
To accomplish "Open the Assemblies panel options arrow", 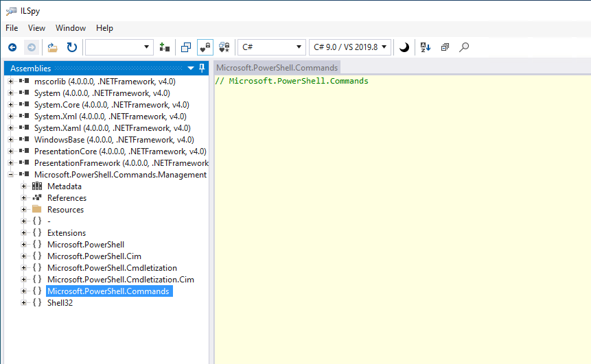I will tap(191, 68).
